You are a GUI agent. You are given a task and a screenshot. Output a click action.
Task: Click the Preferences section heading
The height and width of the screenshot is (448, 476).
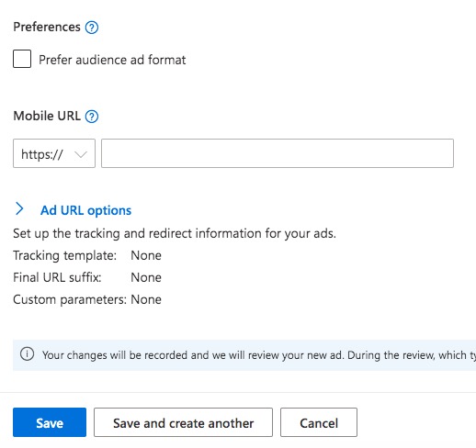[47, 27]
